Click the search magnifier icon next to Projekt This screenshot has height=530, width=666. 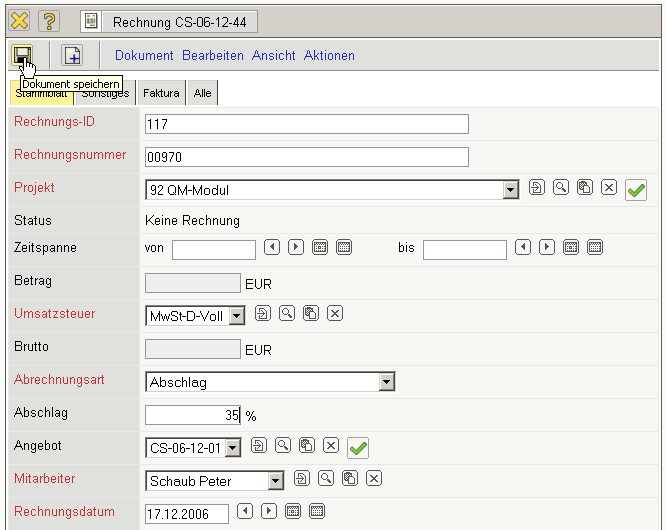pyautogui.click(x=560, y=187)
